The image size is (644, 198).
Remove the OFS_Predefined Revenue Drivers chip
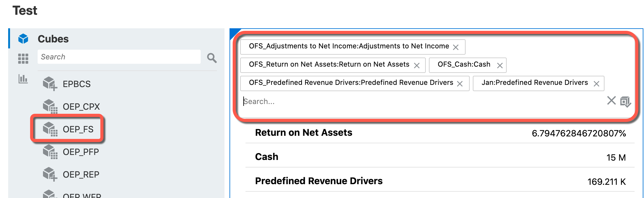point(460,83)
